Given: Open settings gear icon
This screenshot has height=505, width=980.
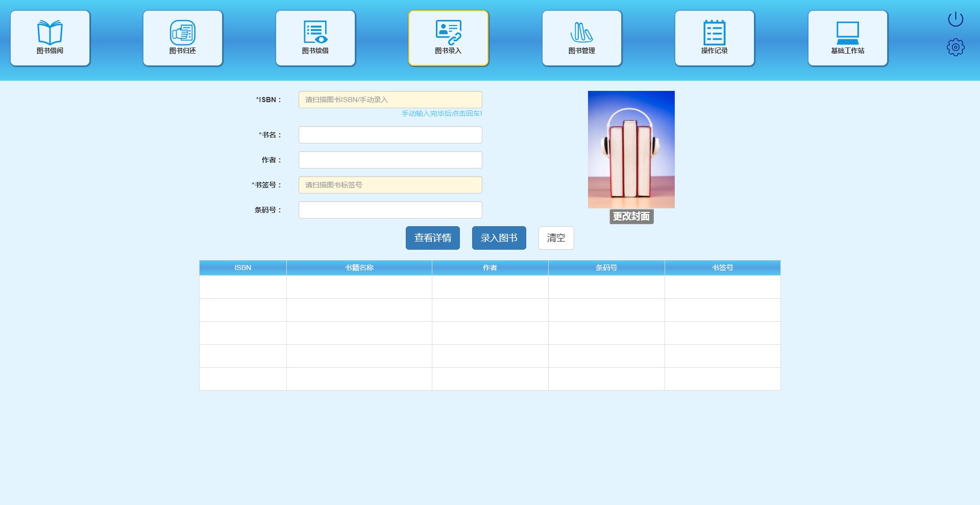Looking at the screenshot, I should 955,47.
